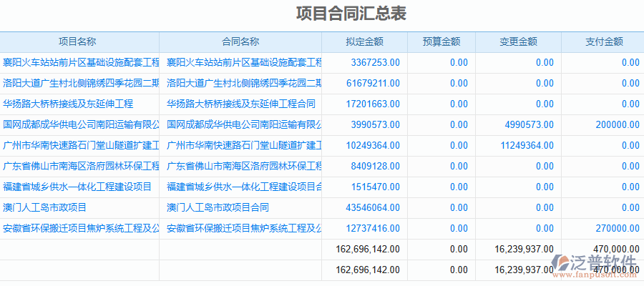Open contract name of 安徽省环保搬迁 row

click(x=244, y=229)
